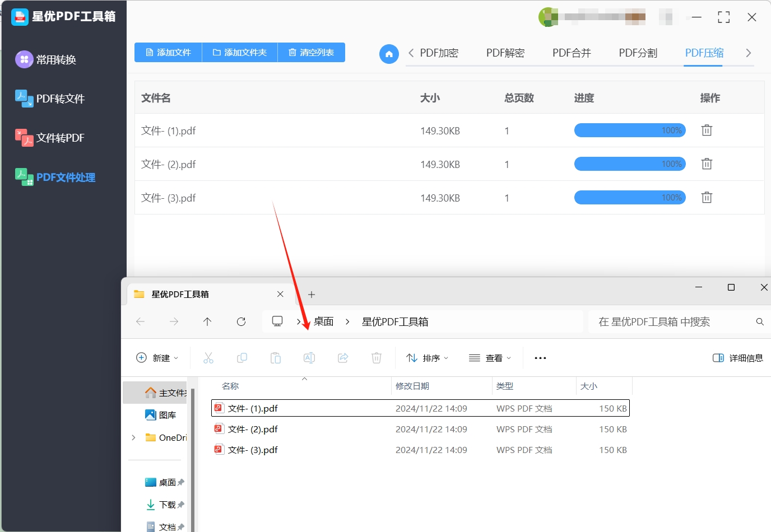Click the 星优PDF工具箱 app logo
The height and width of the screenshot is (532, 771).
pyautogui.click(x=20, y=17)
